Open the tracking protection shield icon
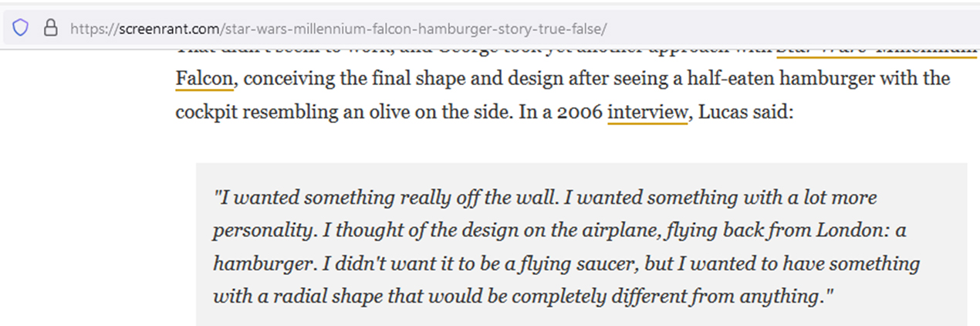Screen dimensions: 980x326 20,28
